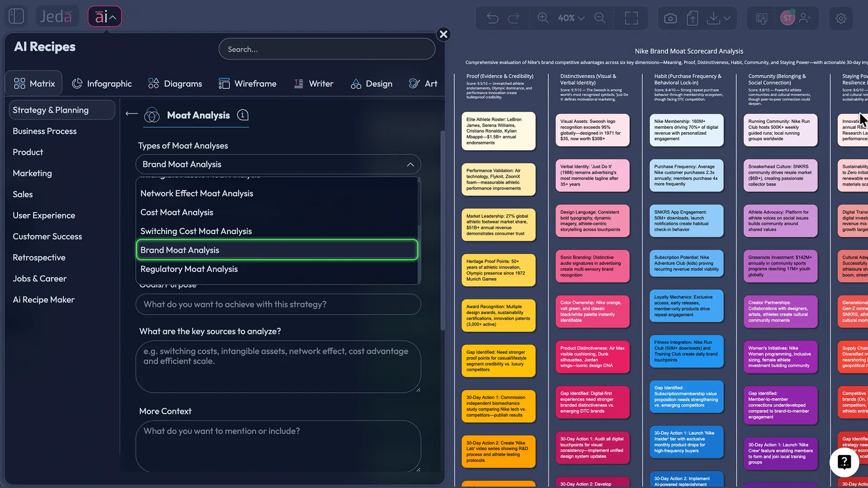The image size is (868, 488).
Task: Open the Marketing category in the sidebar
Action: coord(32,173)
